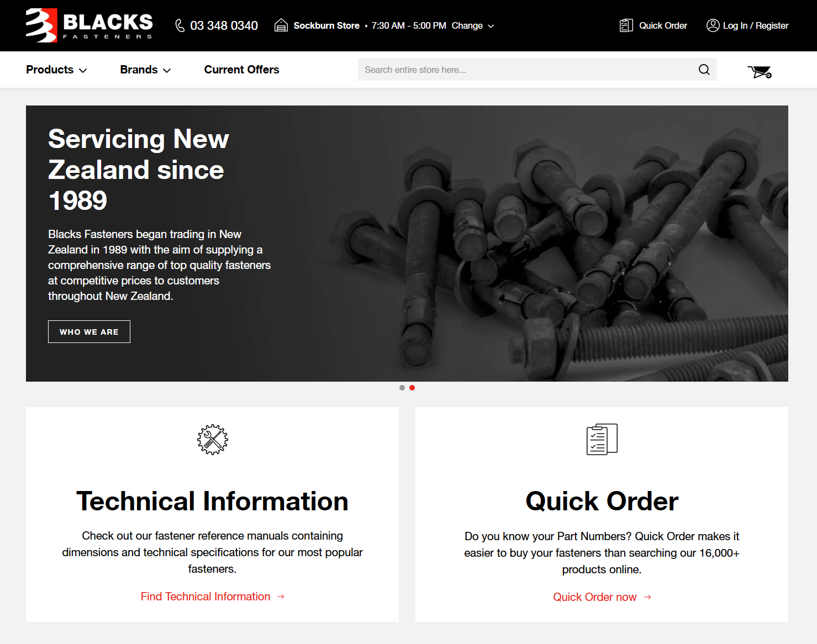Click the gear and tools Technical Information icon
Image resolution: width=817 pixels, height=644 pixels.
[x=212, y=440]
